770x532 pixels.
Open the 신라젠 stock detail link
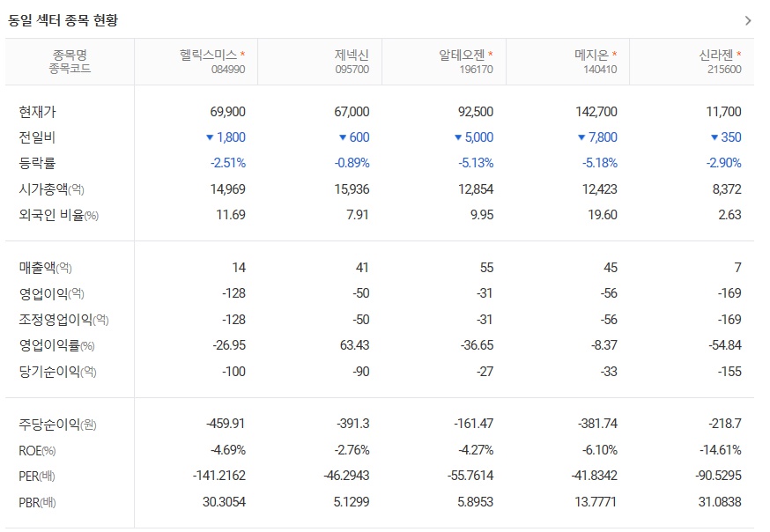click(717, 55)
